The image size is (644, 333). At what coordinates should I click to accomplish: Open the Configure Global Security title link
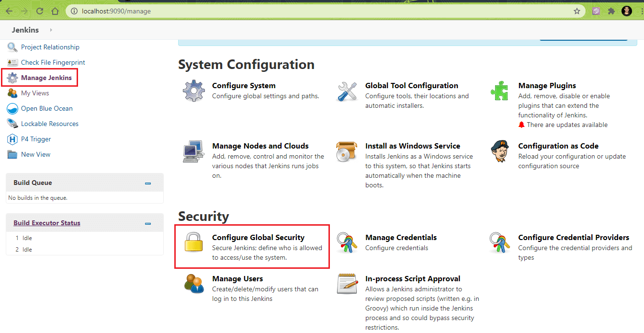pyautogui.click(x=259, y=238)
